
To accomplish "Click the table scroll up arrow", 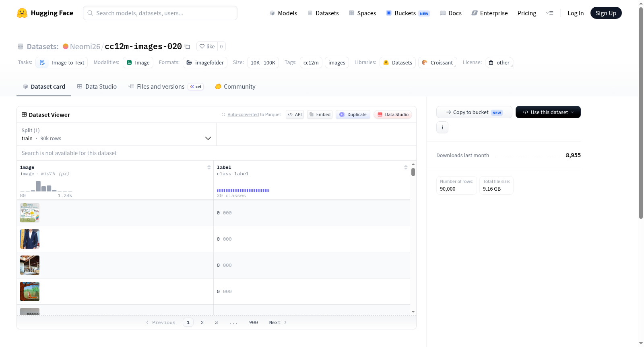I will click(x=413, y=164).
